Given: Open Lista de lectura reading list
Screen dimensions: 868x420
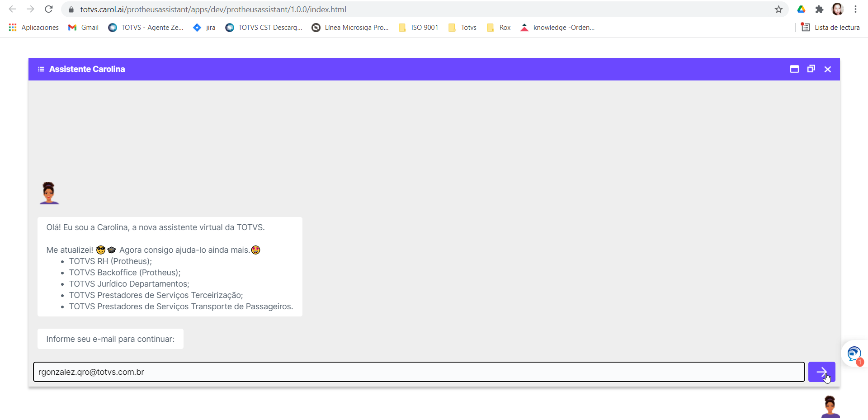Looking at the screenshot, I should click(830, 28).
